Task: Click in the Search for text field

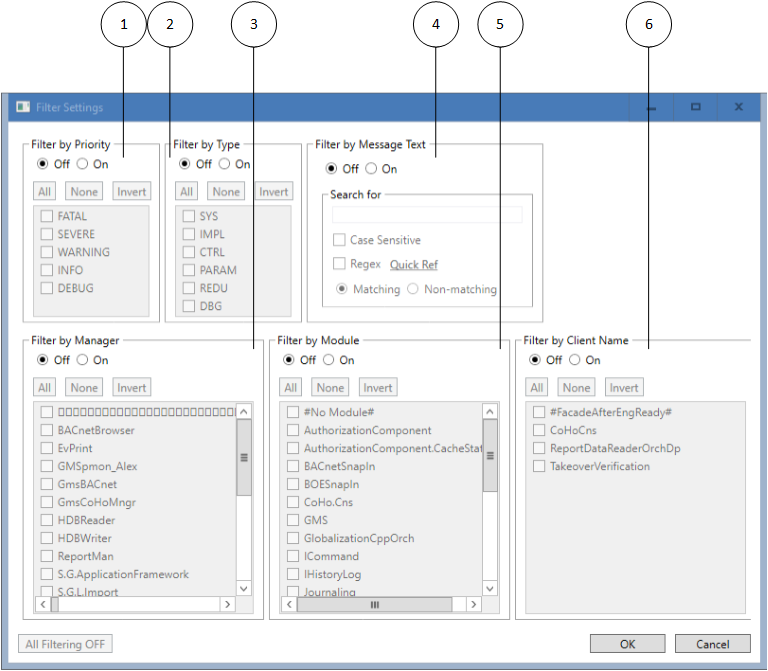Action: tap(427, 215)
